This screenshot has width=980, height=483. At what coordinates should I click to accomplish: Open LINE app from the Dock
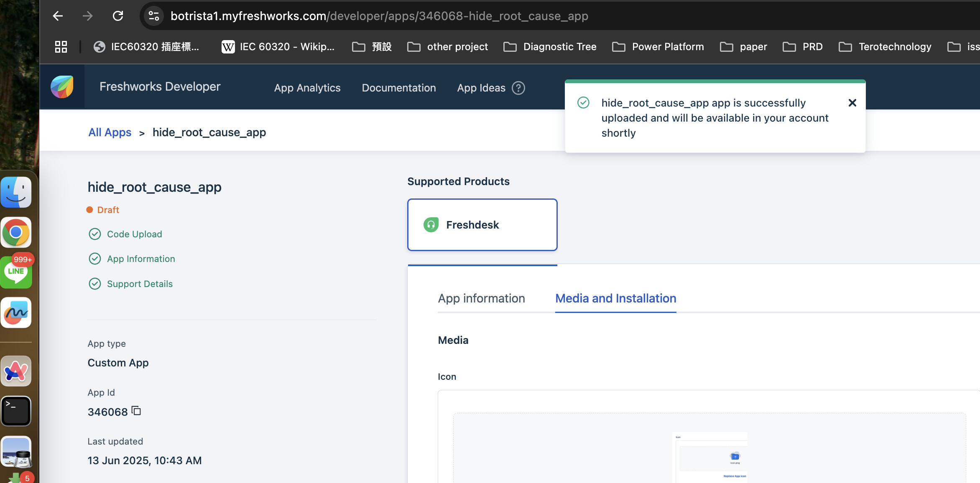(x=16, y=272)
